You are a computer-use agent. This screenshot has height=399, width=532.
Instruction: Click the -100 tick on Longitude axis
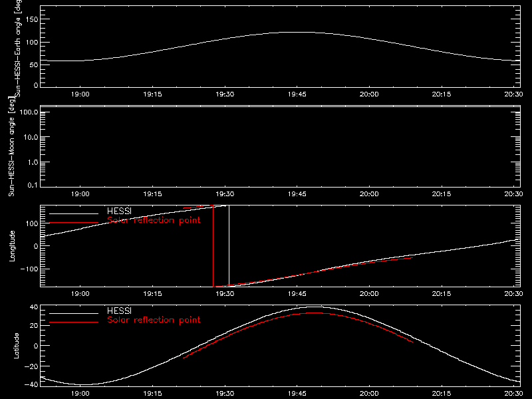pos(29,269)
